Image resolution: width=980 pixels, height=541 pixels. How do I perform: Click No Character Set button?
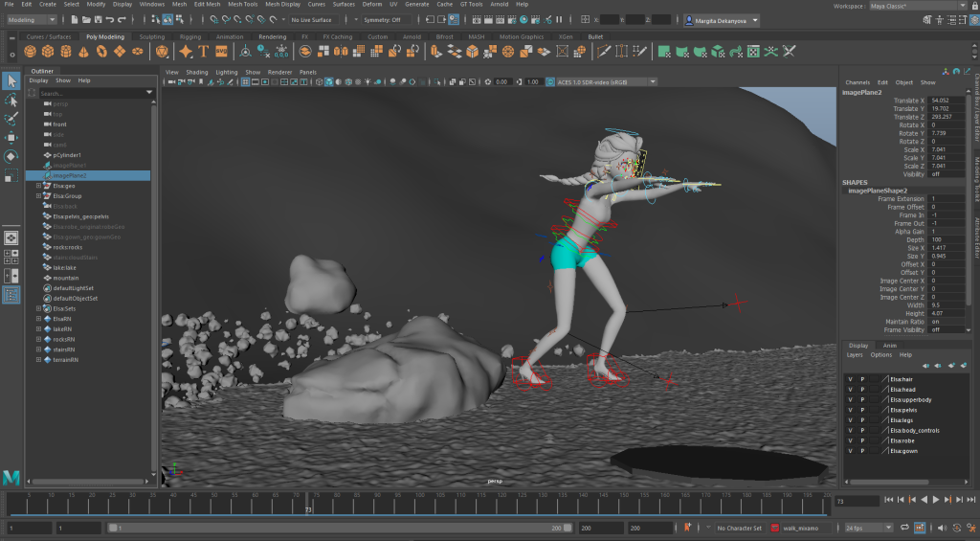pyautogui.click(x=740, y=528)
